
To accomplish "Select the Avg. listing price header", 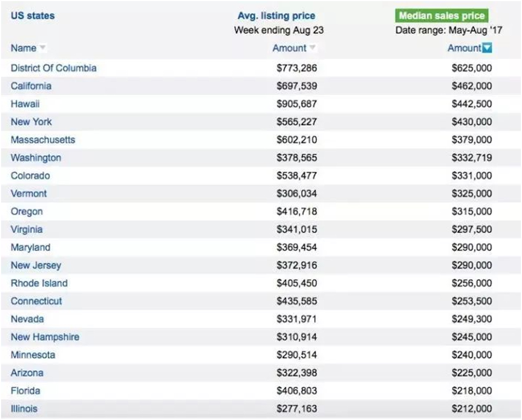I will pyautogui.click(x=276, y=16).
